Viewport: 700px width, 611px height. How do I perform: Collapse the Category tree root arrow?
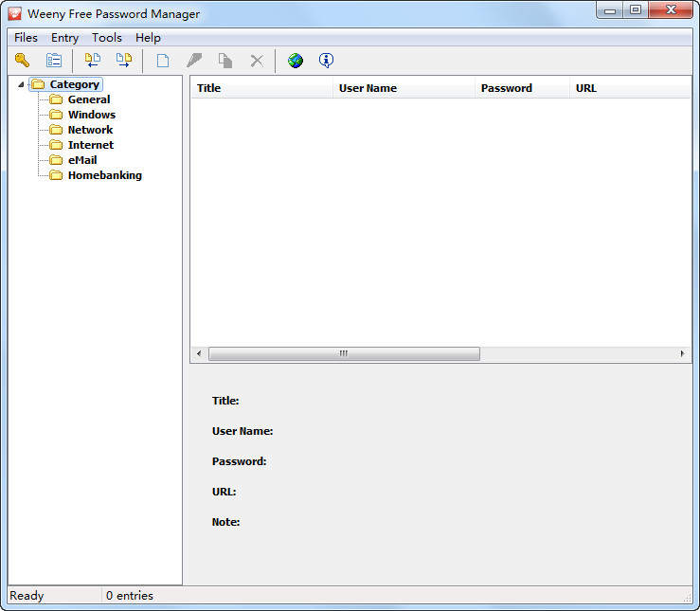click(21, 84)
